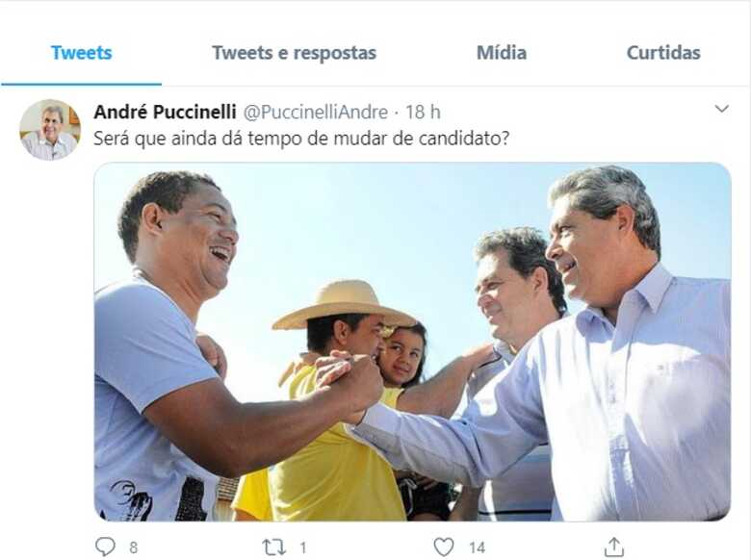Open the tweet via 18 h timestamp
751x560 pixels.
pos(423,112)
